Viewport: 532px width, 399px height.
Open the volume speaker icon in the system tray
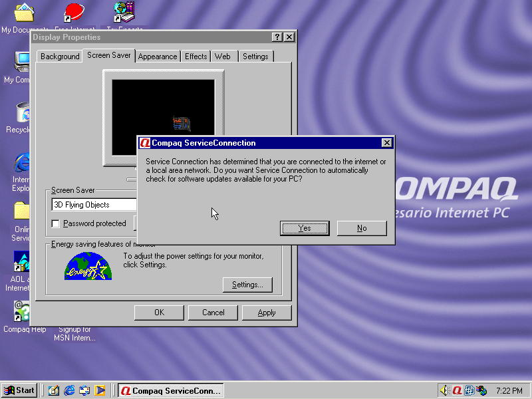coord(444,390)
